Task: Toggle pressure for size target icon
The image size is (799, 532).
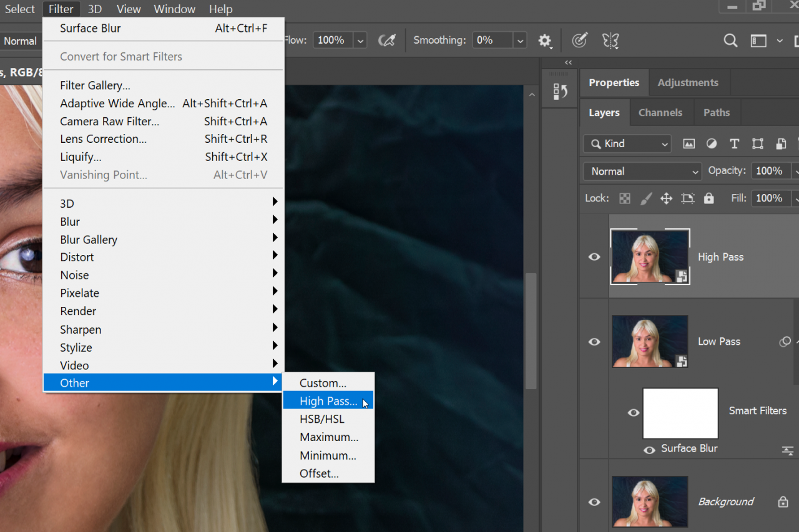Action: [579, 41]
